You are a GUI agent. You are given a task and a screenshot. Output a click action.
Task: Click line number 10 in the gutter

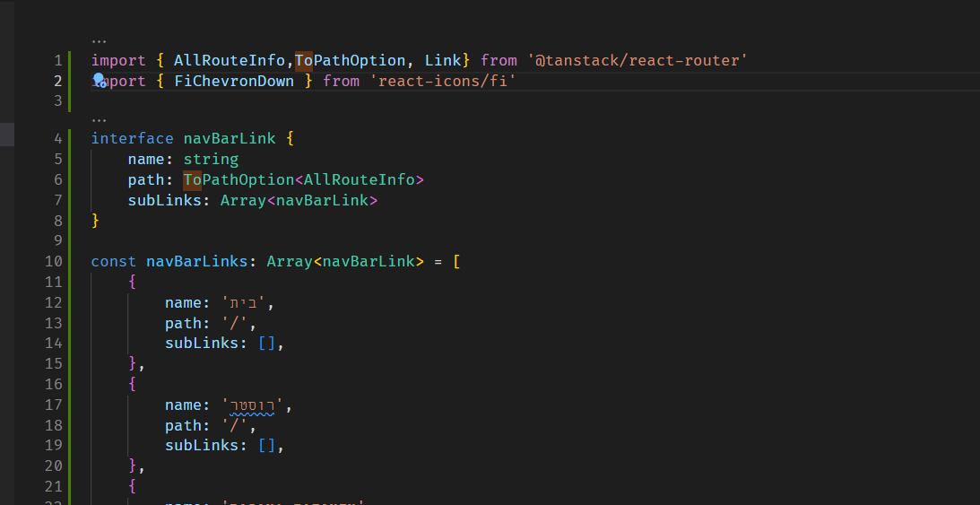coord(54,261)
